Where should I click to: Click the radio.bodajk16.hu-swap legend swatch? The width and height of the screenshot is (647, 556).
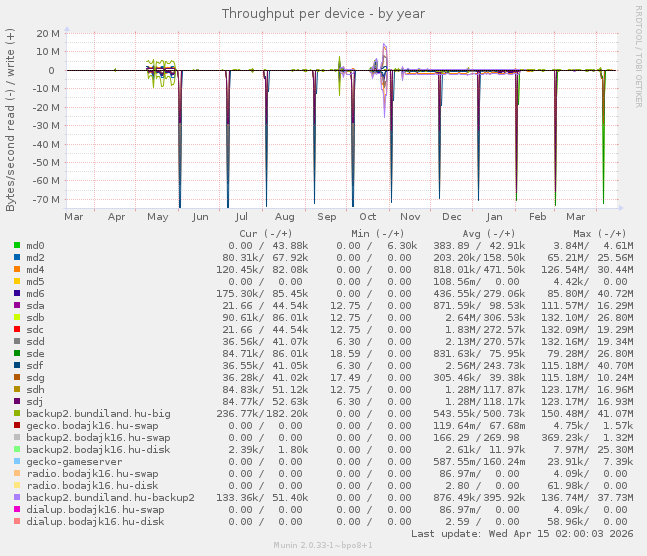17,473
